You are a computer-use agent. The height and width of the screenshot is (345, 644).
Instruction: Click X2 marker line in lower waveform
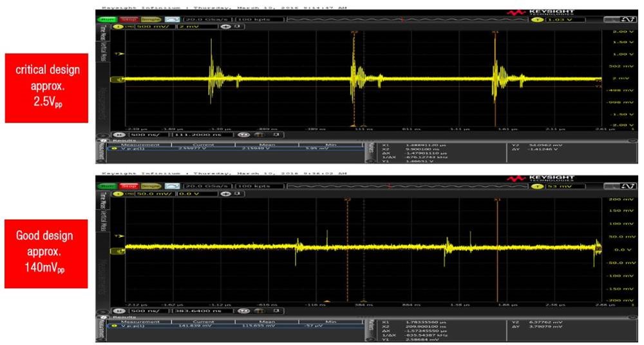[x=348, y=250]
